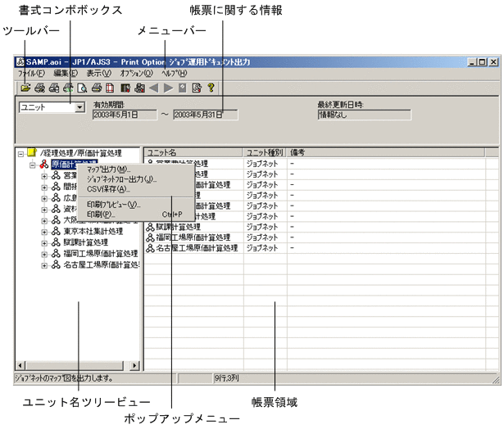Viewport: 504px width, 429px height.
Task: Expand the 東京本社集計処理 tree node
Action: coord(44,232)
